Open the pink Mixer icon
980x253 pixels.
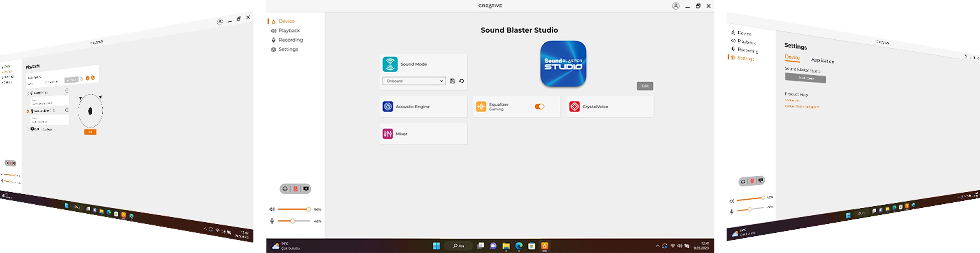click(x=388, y=134)
